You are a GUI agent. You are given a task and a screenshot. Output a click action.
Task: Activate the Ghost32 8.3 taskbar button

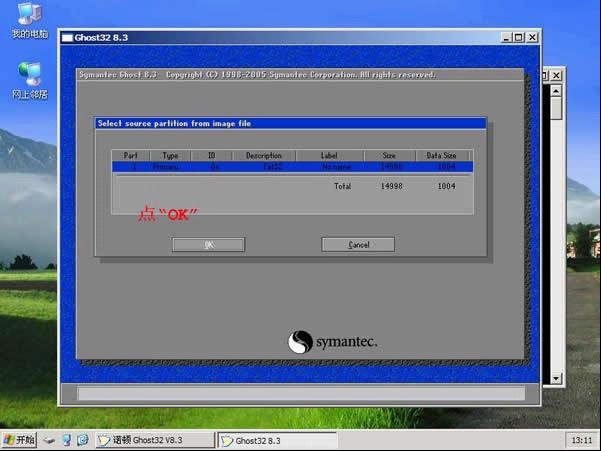276,440
